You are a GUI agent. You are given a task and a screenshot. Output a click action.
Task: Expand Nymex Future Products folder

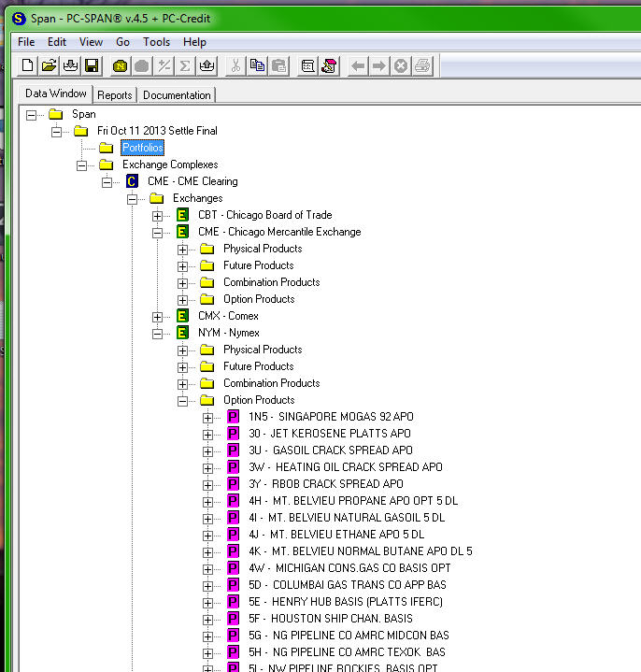pos(182,367)
